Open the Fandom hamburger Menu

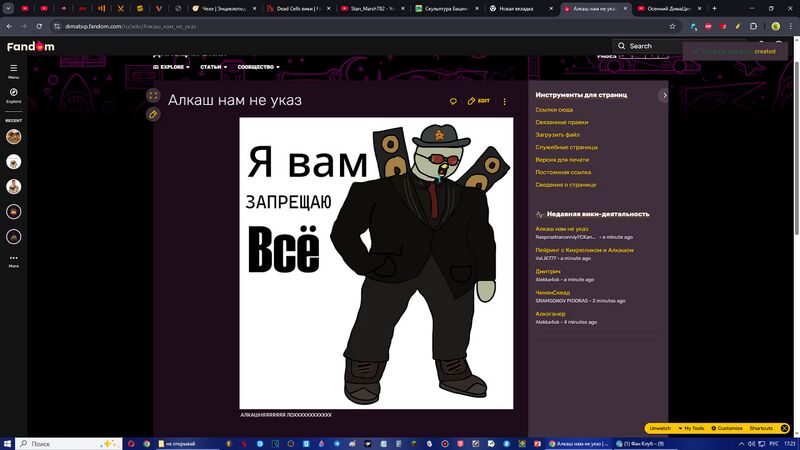pos(14,70)
